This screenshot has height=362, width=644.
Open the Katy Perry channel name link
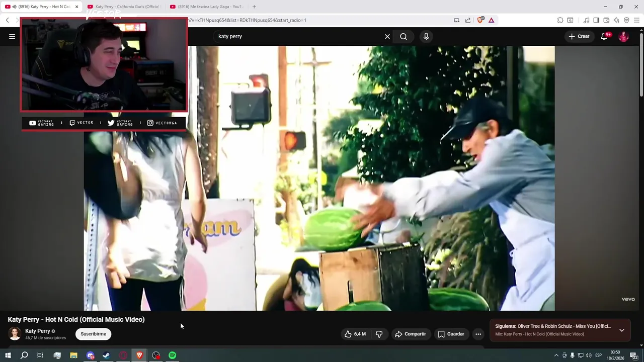pos(38,331)
